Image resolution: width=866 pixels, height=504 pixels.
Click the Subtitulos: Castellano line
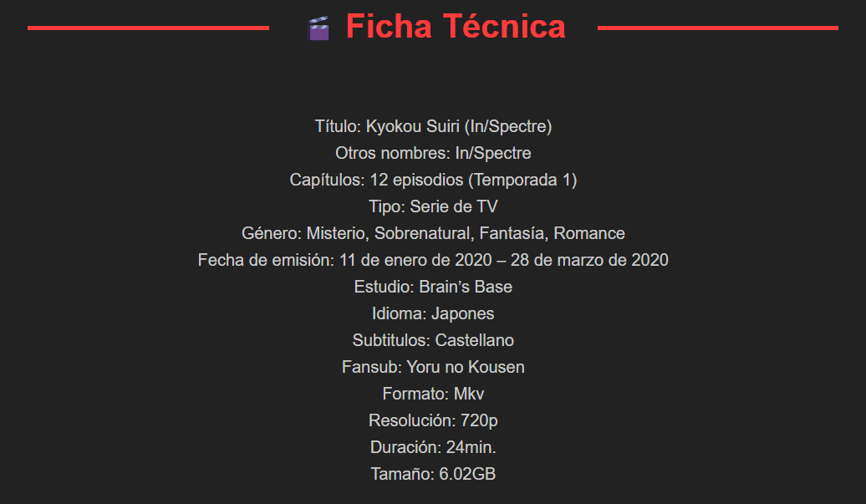tap(433, 341)
